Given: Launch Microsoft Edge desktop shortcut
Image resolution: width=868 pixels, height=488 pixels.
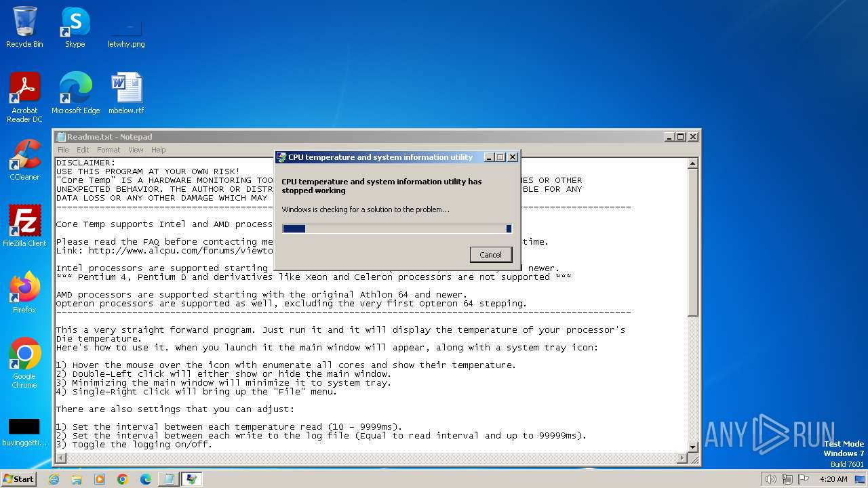Looking at the screenshot, I should 75,94.
